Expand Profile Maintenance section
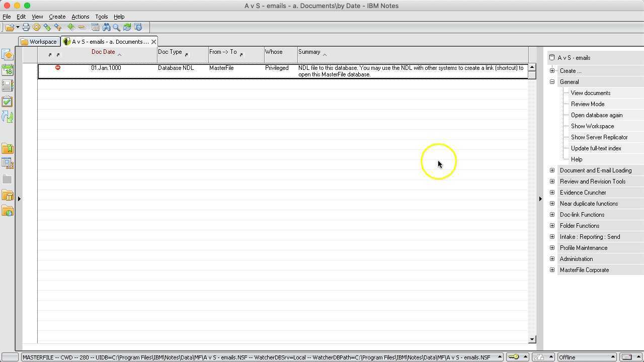The width and height of the screenshot is (644, 362). 552,248
